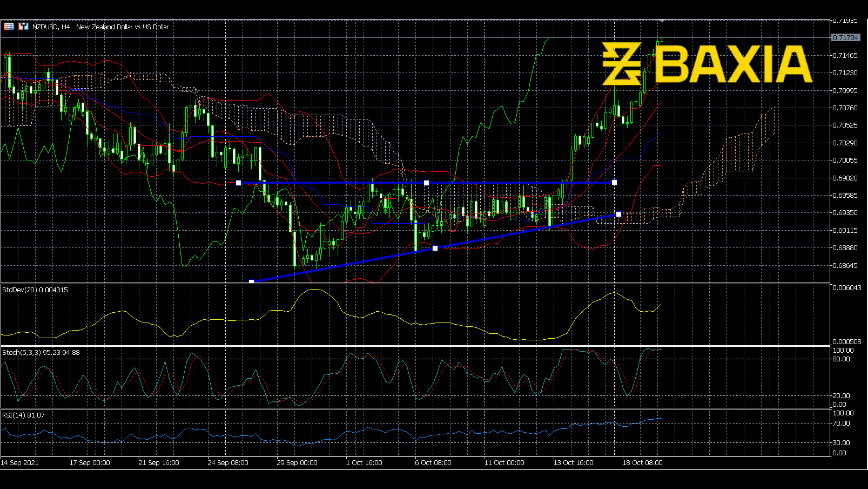Click the 'StdDev(20) 0.004315' indicator label
Viewport: 868px width, 489px height.
coord(35,290)
